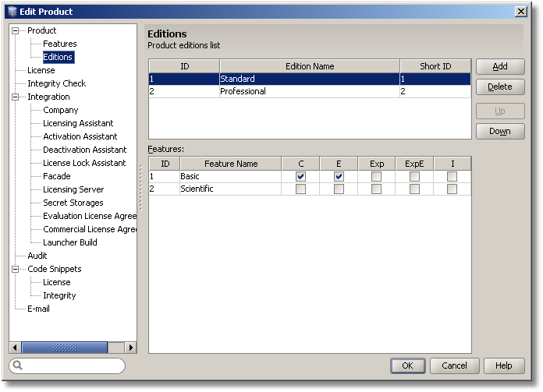The height and width of the screenshot is (392, 543).
Task: Select the Audit tree item
Action: (x=37, y=256)
